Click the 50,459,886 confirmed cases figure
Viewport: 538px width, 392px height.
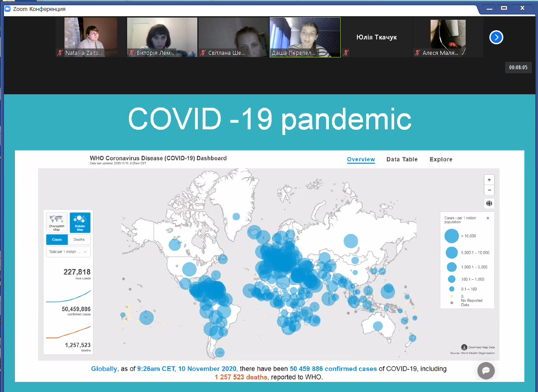pos(76,309)
